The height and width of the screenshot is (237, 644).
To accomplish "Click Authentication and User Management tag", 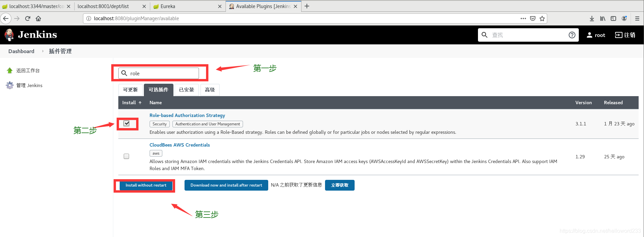I will (208, 124).
